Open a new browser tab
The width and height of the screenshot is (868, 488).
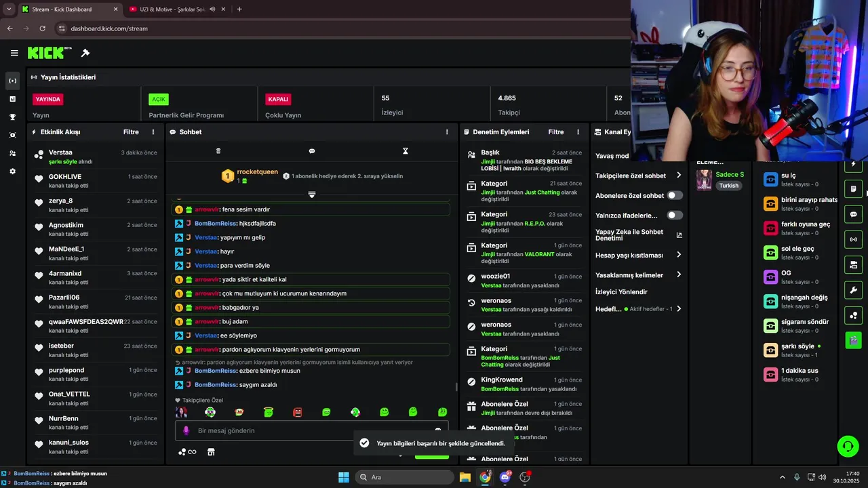(x=239, y=9)
